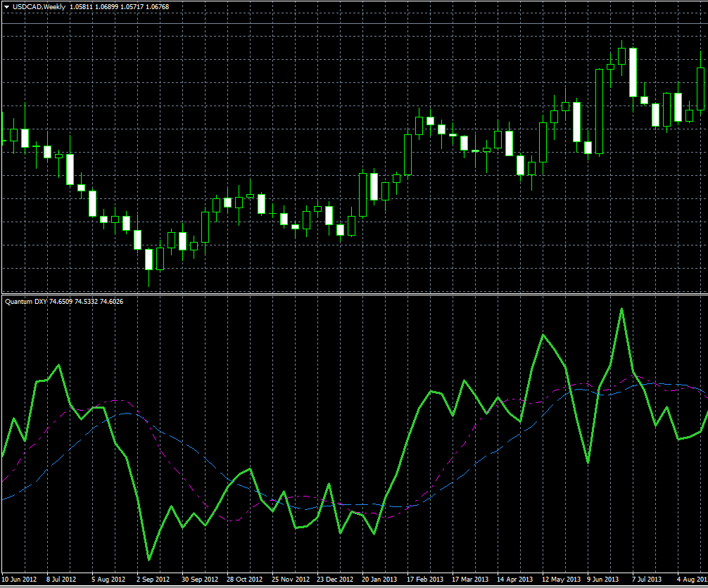Select the 17 Feb 2013 time marker

pos(425,580)
